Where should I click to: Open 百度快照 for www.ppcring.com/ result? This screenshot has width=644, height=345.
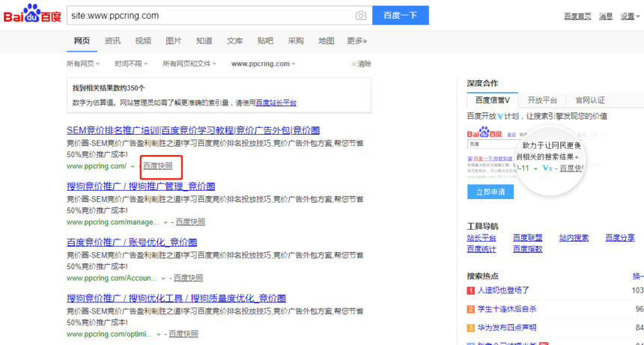(158, 166)
